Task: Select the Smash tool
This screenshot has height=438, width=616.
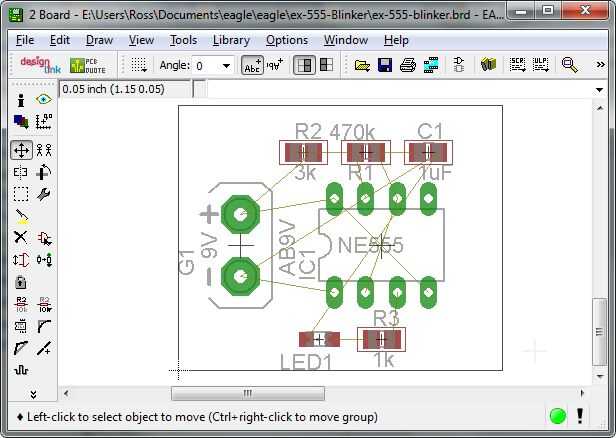Action: pyautogui.click(x=20, y=326)
